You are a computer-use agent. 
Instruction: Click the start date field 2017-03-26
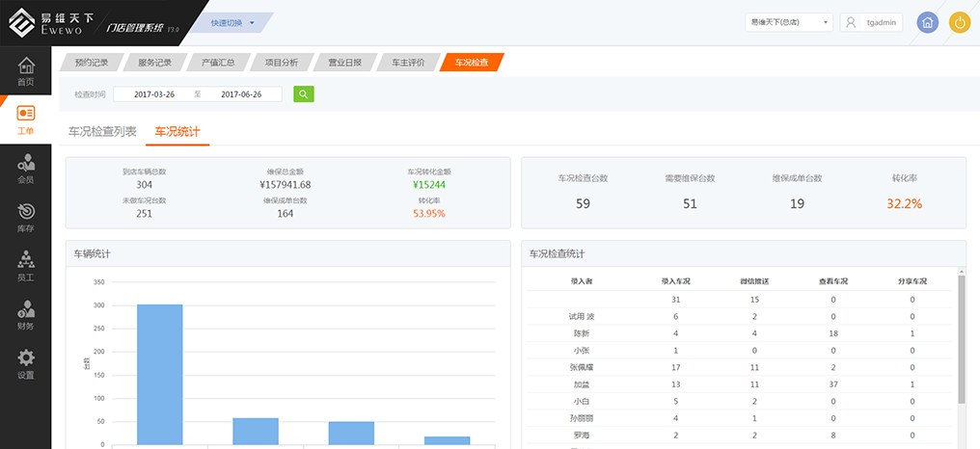point(154,94)
